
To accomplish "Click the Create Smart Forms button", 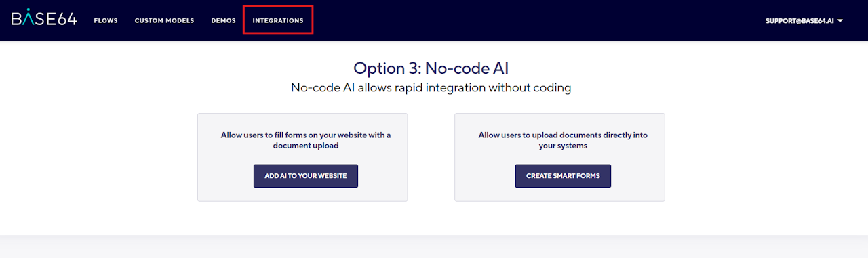I will (563, 176).
